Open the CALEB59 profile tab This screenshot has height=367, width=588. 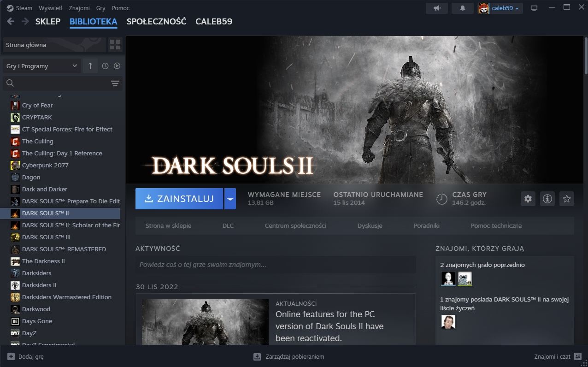[214, 21]
